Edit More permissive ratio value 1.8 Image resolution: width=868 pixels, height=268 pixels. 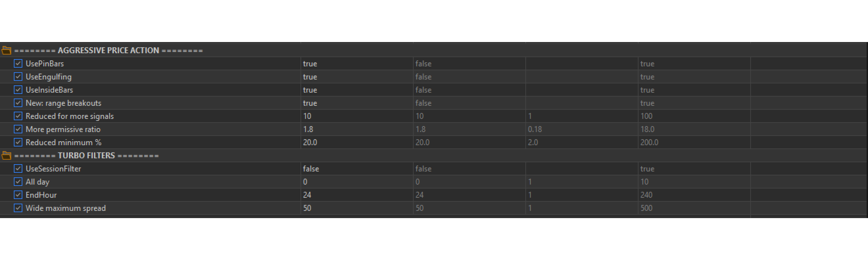(x=356, y=129)
